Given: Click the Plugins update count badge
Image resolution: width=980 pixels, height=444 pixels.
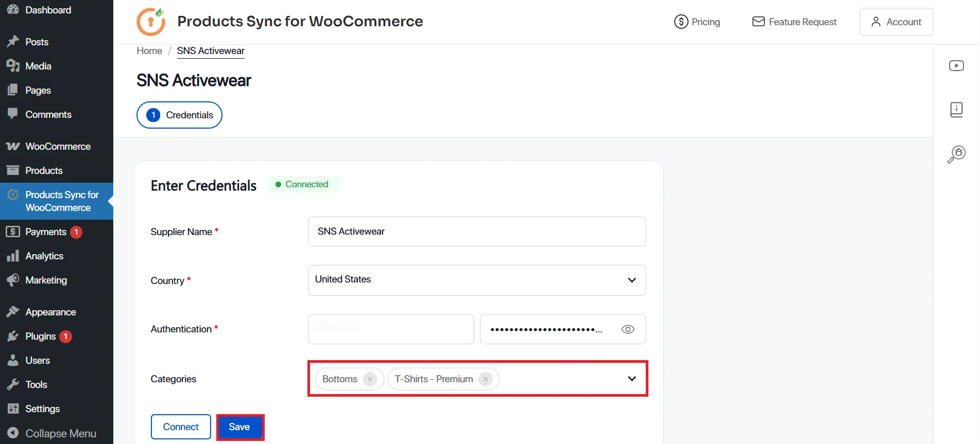Looking at the screenshot, I should click(x=65, y=336).
